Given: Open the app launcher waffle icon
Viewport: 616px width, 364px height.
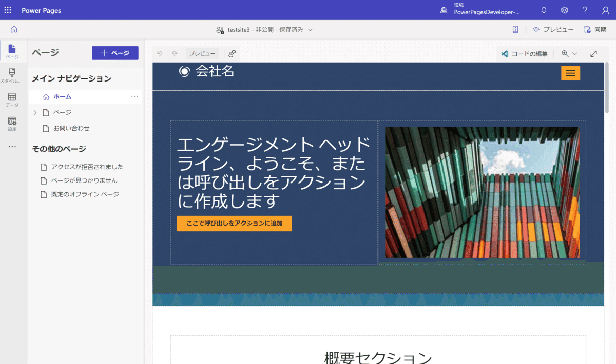Looking at the screenshot, I should [8, 10].
